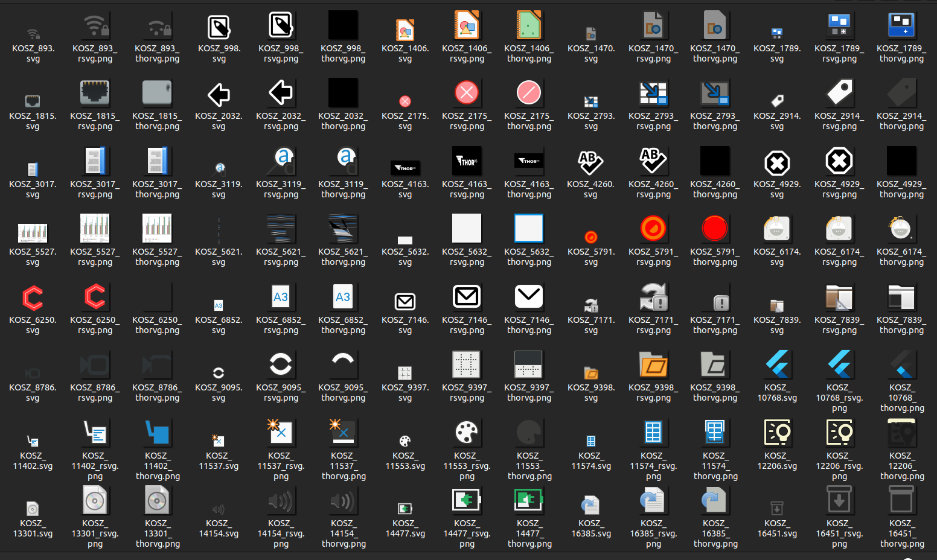Select the KOSZ_11537_rsvg.png spark cross file
The image size is (937, 560).
[x=281, y=433]
